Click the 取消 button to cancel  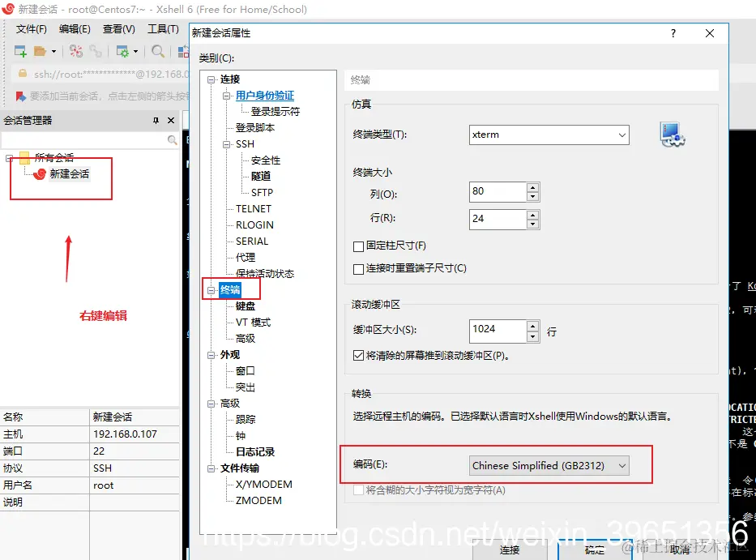pyautogui.click(x=679, y=549)
